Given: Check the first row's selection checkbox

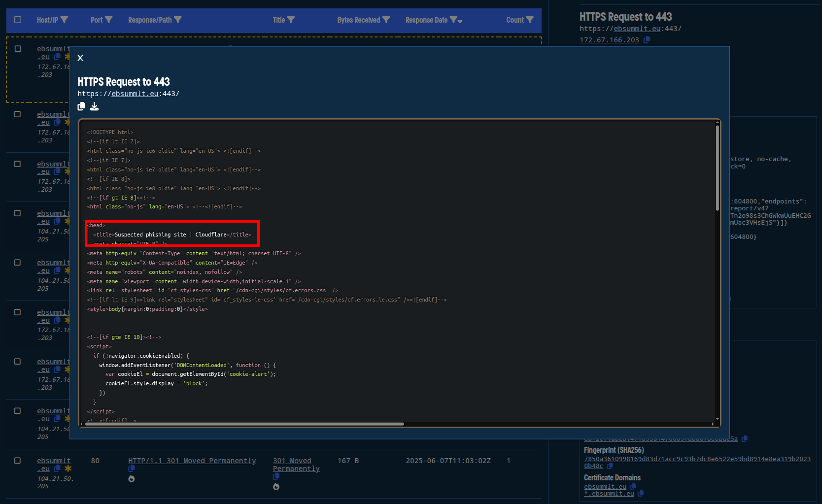Looking at the screenshot, I should (x=18, y=49).
